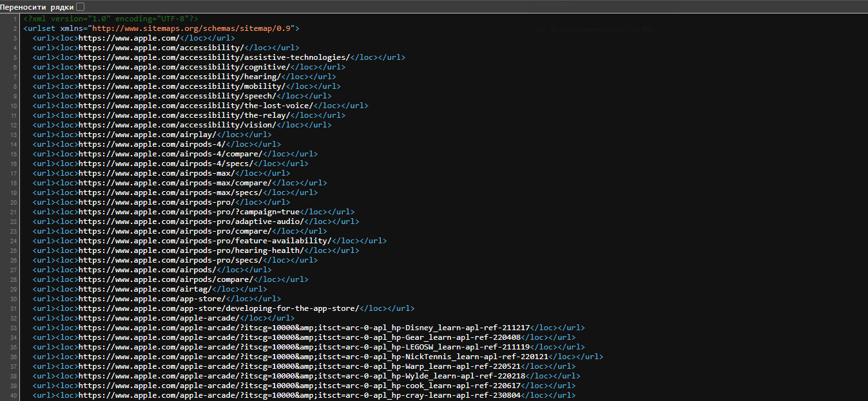This screenshot has height=401, width=868.
Task: Select the accessibility/assistive-technologies/ URL
Action: coord(214,57)
